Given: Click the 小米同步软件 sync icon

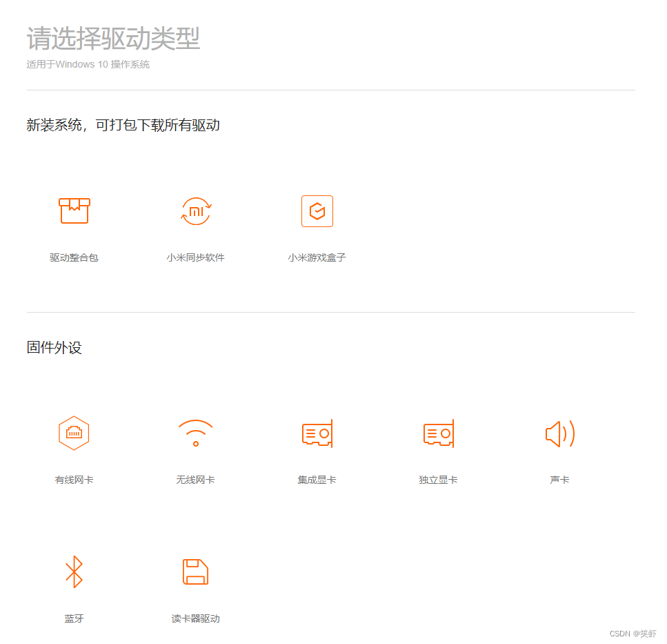Looking at the screenshot, I should (x=196, y=211).
